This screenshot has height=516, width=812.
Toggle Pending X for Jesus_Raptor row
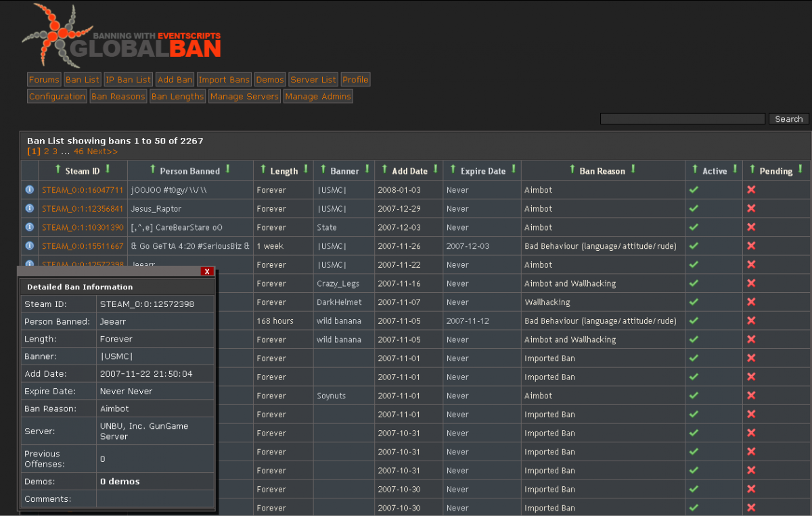click(751, 208)
